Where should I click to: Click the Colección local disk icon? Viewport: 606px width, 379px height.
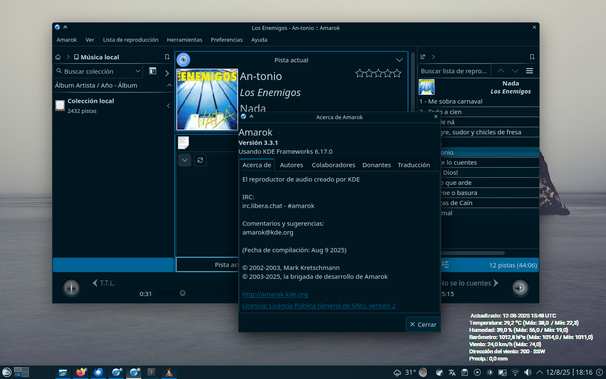point(60,105)
